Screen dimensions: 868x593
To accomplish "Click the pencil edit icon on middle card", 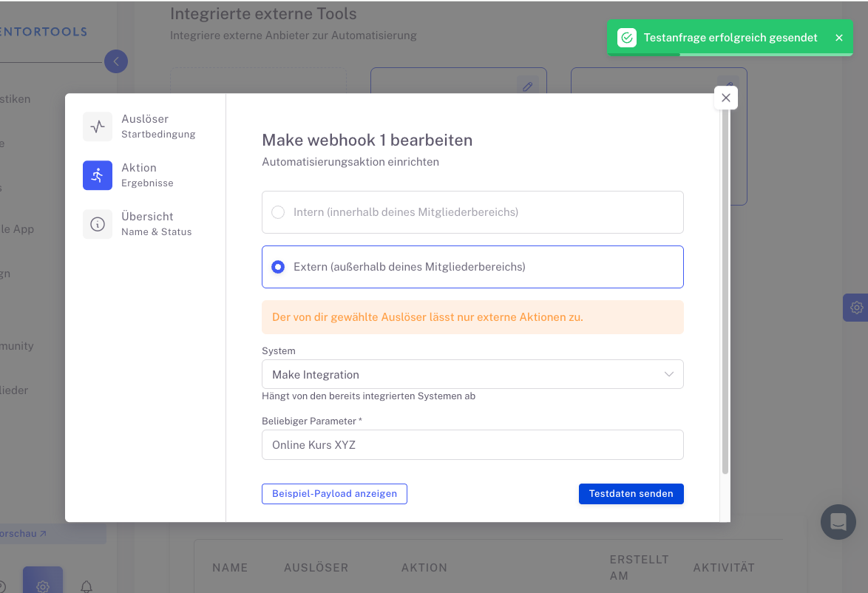I will pos(528,86).
